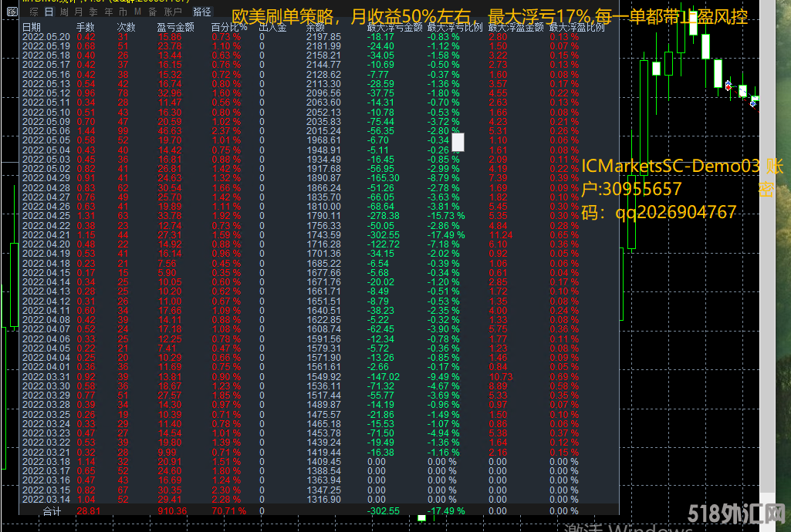Switch to the 账户 account tab
791x532 pixels.
174,12
